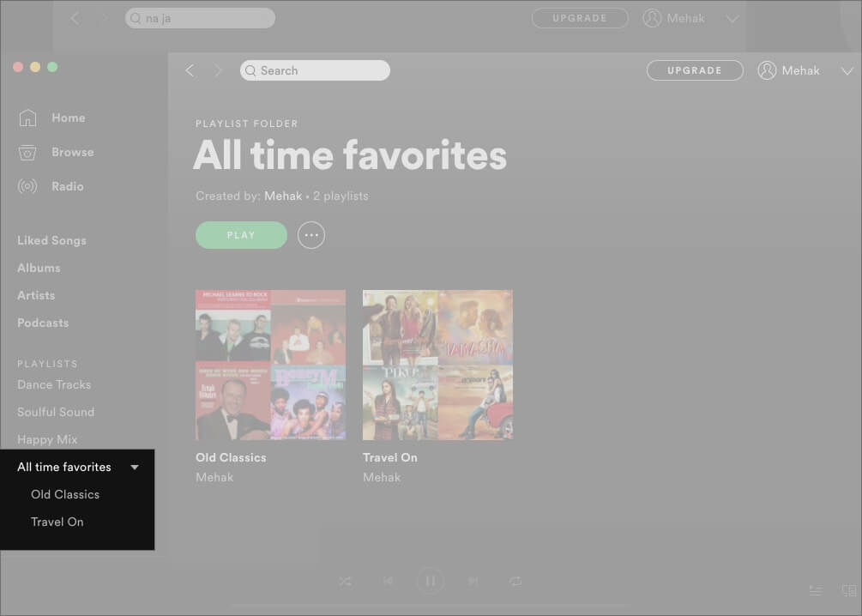Click the green fullscreen window button

pyautogui.click(x=53, y=67)
